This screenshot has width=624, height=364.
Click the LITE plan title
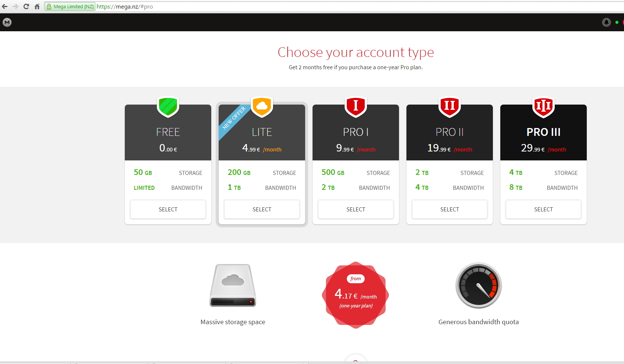[262, 132]
